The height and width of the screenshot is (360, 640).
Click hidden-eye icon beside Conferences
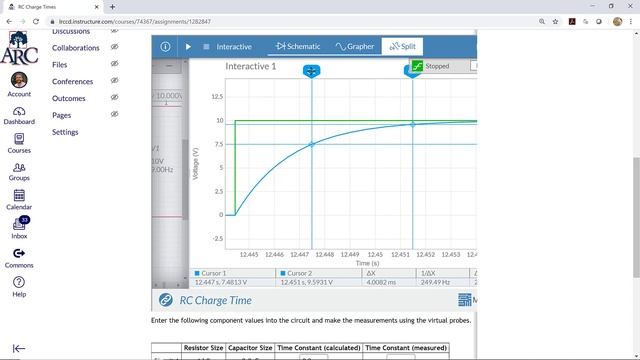[115, 80]
